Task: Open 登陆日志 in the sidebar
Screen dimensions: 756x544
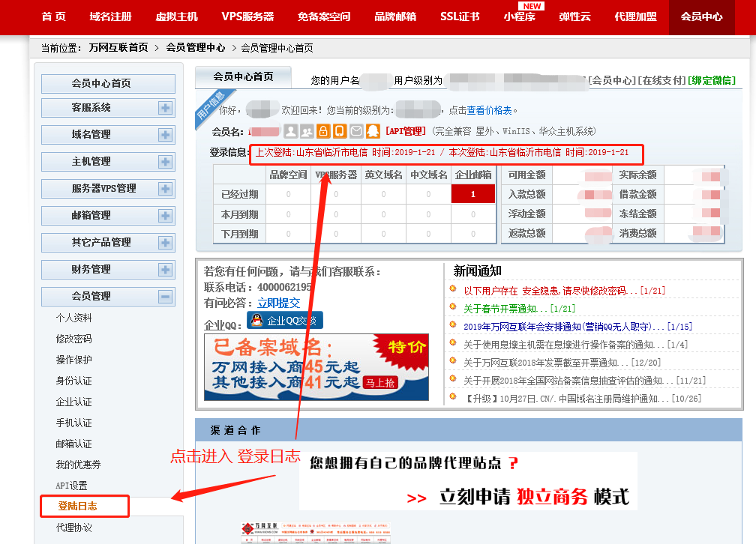Action: [x=78, y=507]
